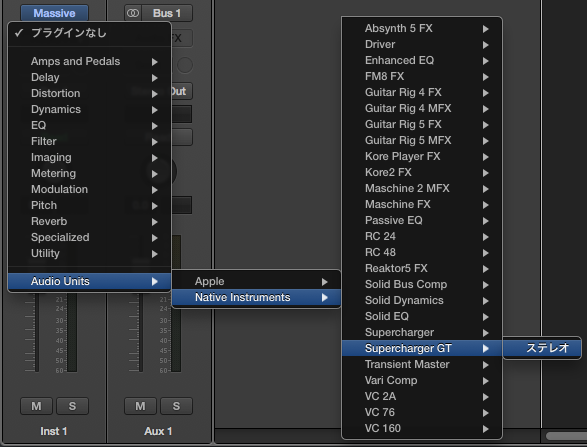Select the Supercharger GT plugin

tap(422, 349)
